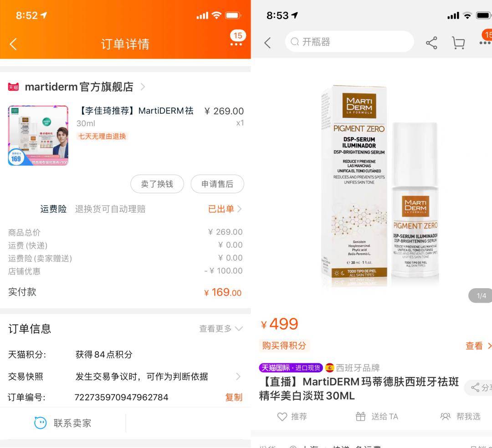Open martiderm官方旗舰店 store chevron
The width and height of the screenshot is (492, 448).
click(x=143, y=87)
